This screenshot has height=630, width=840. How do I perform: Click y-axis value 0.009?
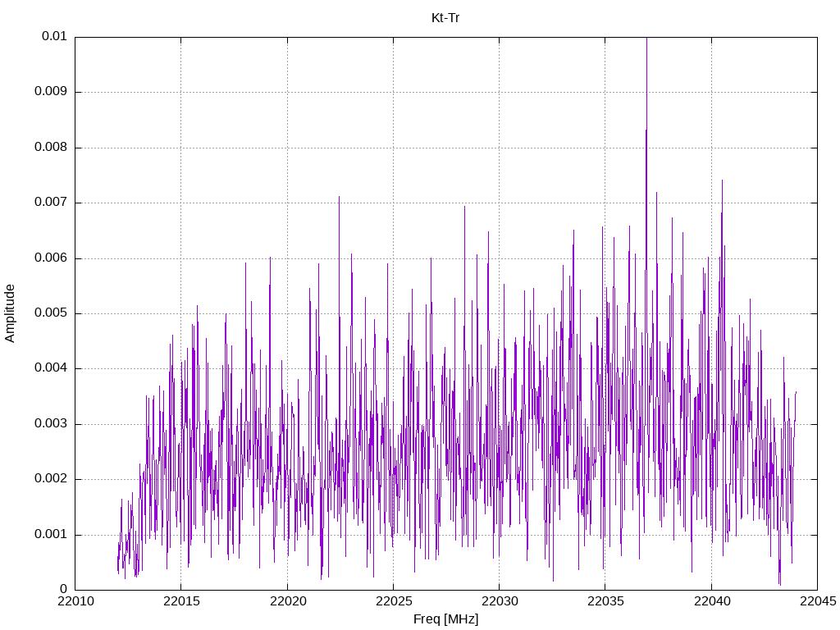(x=51, y=92)
